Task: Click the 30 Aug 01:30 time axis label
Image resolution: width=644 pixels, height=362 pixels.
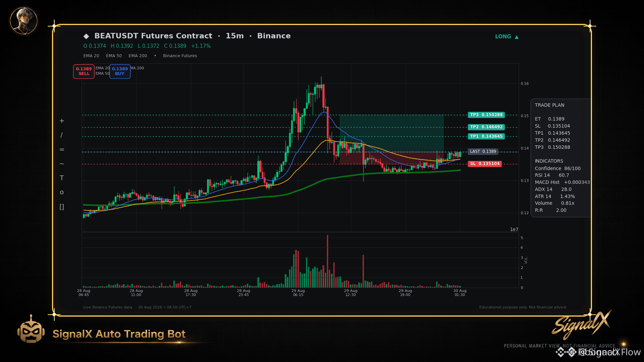Action: (460, 293)
